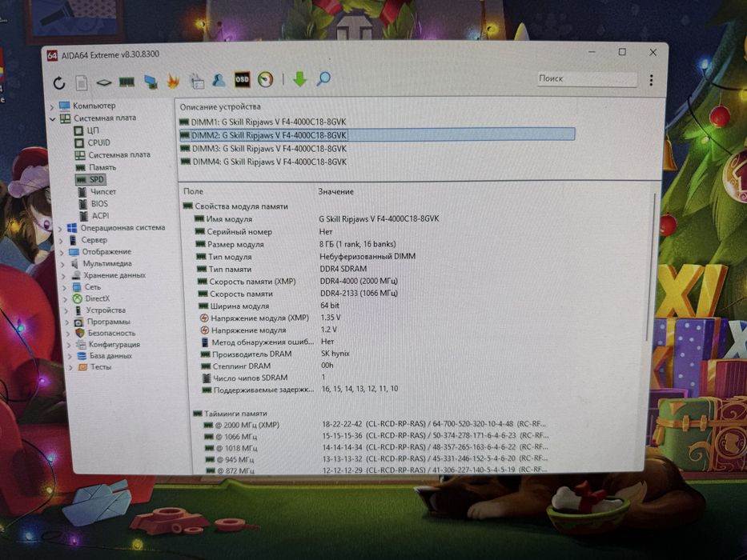
Task: Open the gauge benchmark icon
Action: point(265,79)
